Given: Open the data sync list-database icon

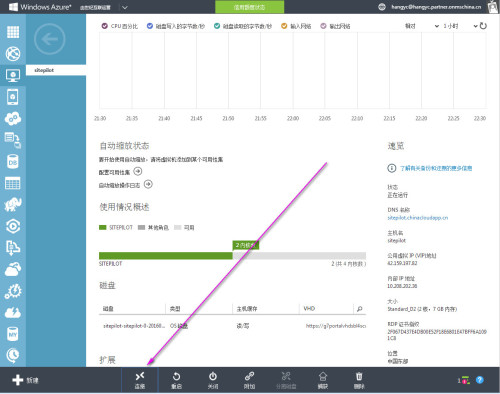Looking at the screenshot, I should click(x=13, y=140).
